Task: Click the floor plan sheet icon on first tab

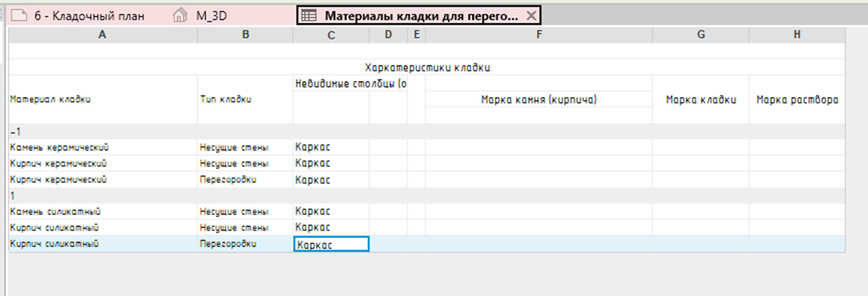Action: [x=20, y=16]
